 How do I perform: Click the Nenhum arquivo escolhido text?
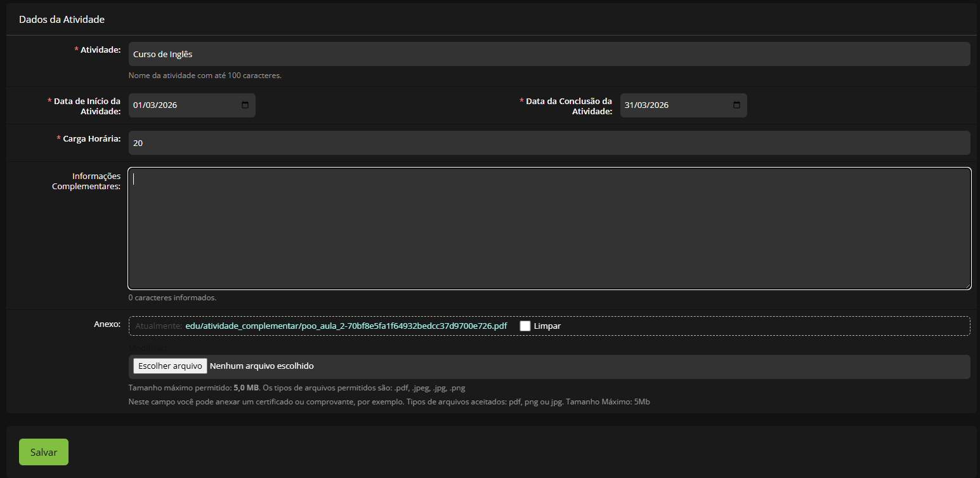coord(261,366)
